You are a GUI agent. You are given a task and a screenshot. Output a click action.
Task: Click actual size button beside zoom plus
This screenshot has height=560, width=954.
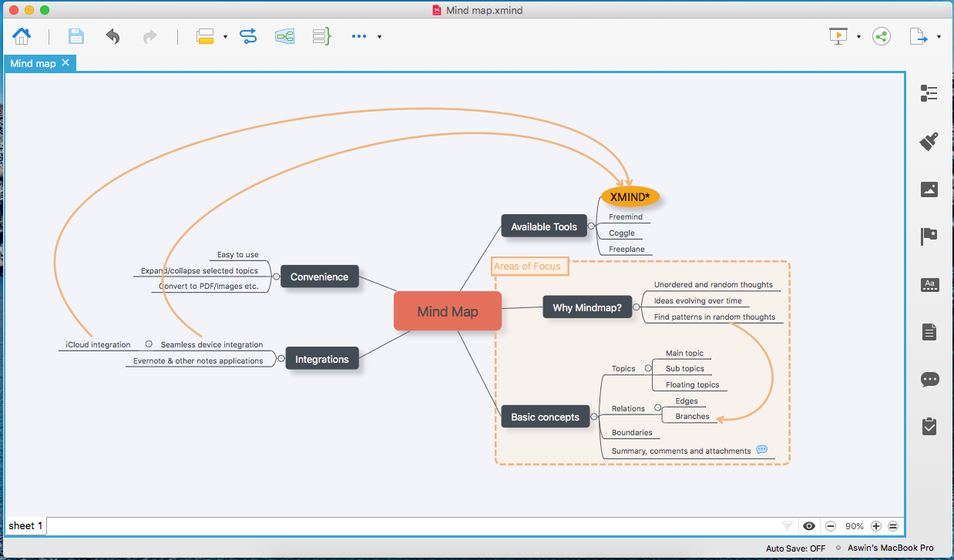click(893, 526)
